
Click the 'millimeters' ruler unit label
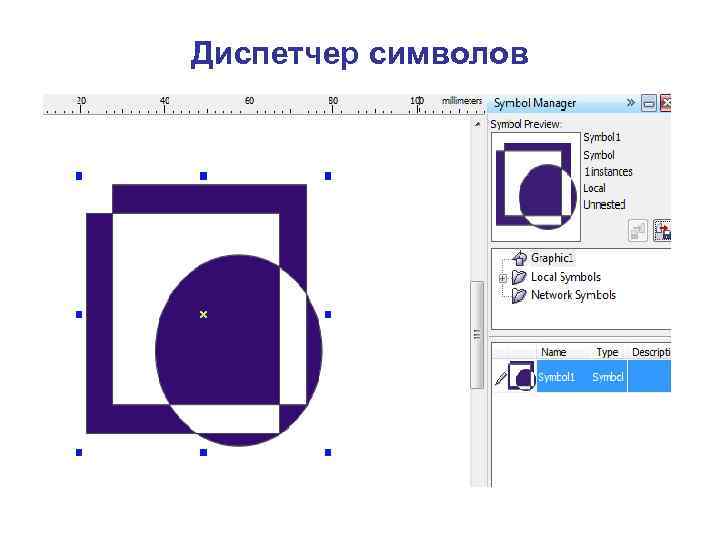coord(461,100)
